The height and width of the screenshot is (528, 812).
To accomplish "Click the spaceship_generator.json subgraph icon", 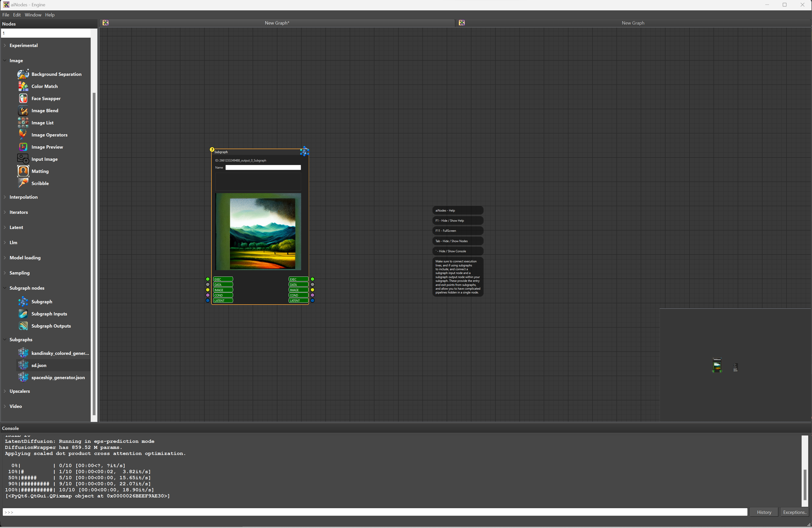I will (x=23, y=377).
